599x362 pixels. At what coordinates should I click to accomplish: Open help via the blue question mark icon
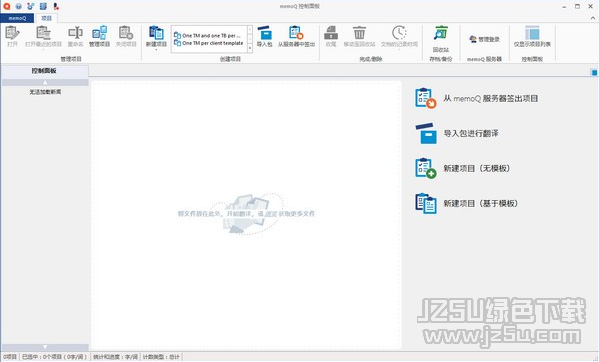coord(18,6)
